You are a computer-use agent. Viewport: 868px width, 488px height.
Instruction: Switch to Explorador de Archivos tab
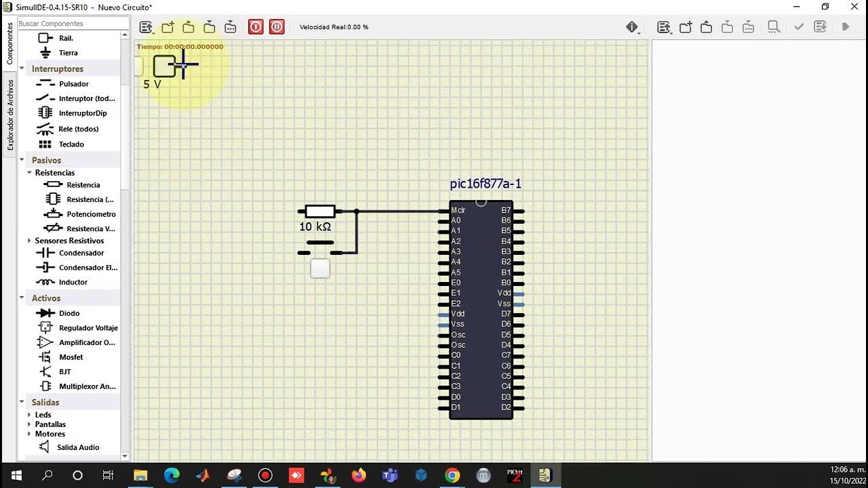9,115
